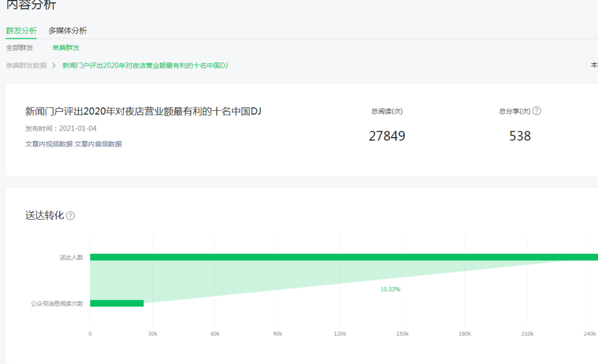This screenshot has height=364, width=598.
Task: Click help icon next to 送达转化
Action: (70, 216)
